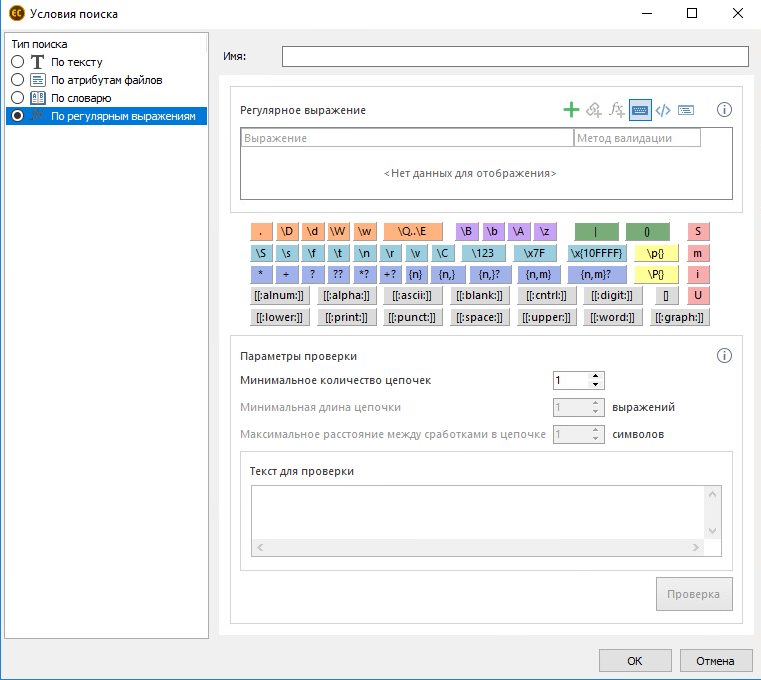Click the text list icon in the regex toolbar
The width and height of the screenshot is (761, 680).
point(686,110)
